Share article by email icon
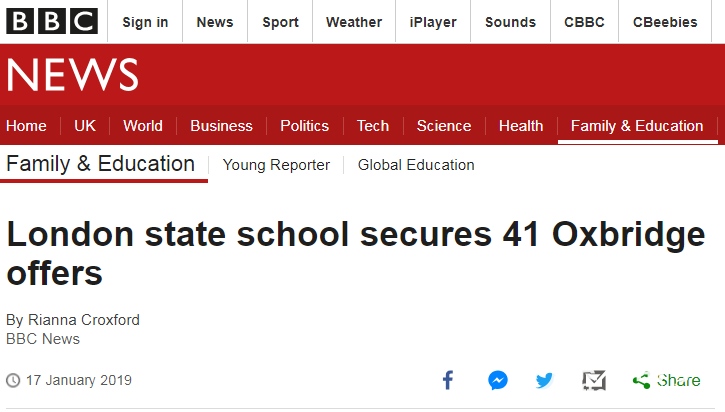The width and height of the screenshot is (725, 412). pyautogui.click(x=594, y=381)
